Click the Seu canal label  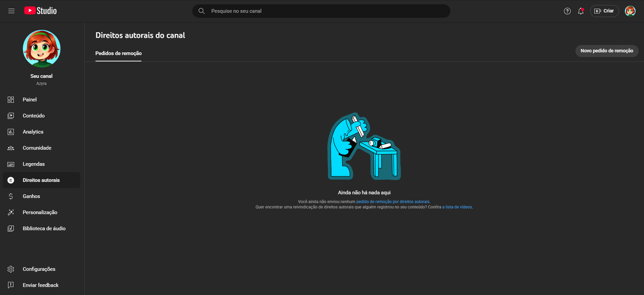pyautogui.click(x=41, y=76)
